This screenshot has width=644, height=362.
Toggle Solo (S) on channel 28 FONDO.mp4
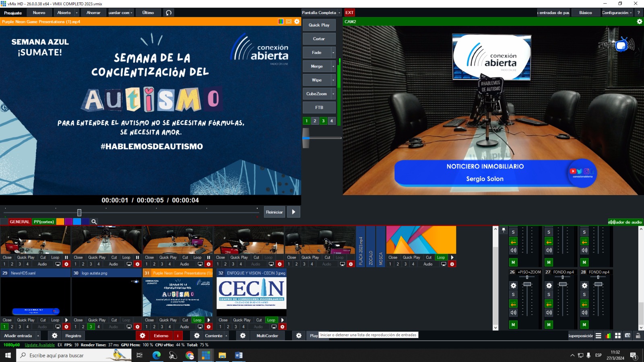click(584, 294)
